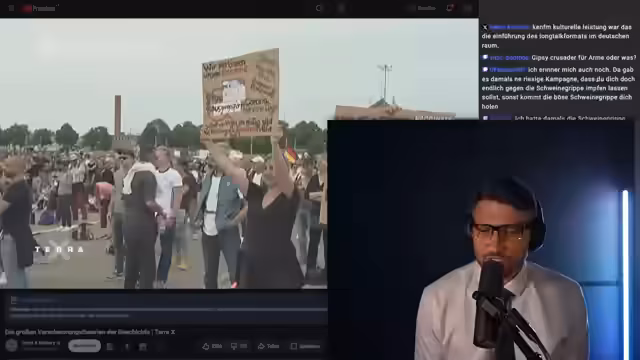Open the Terra X channel avatar
The image size is (640, 360).
[x=11, y=345]
